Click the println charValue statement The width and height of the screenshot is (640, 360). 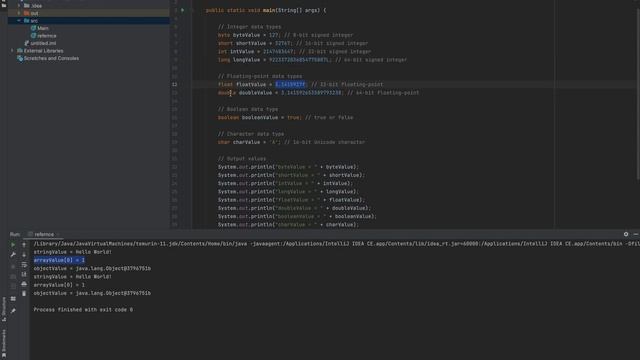point(288,224)
